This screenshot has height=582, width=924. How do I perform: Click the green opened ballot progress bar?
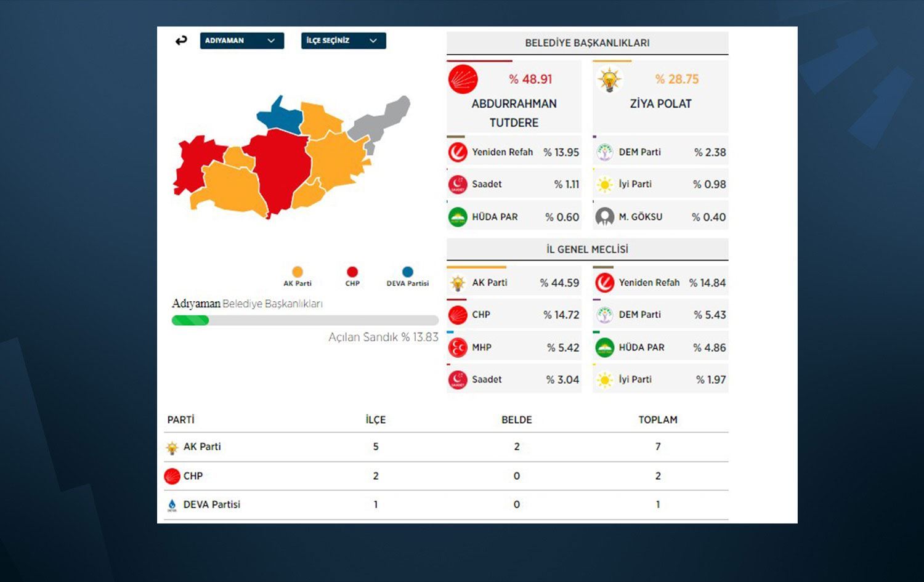pos(190,320)
